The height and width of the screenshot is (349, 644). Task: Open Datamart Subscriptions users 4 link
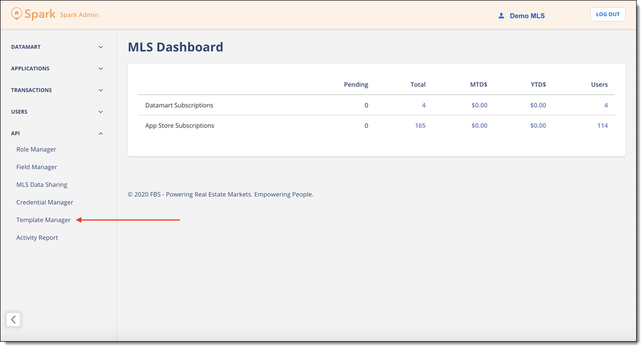pos(606,106)
